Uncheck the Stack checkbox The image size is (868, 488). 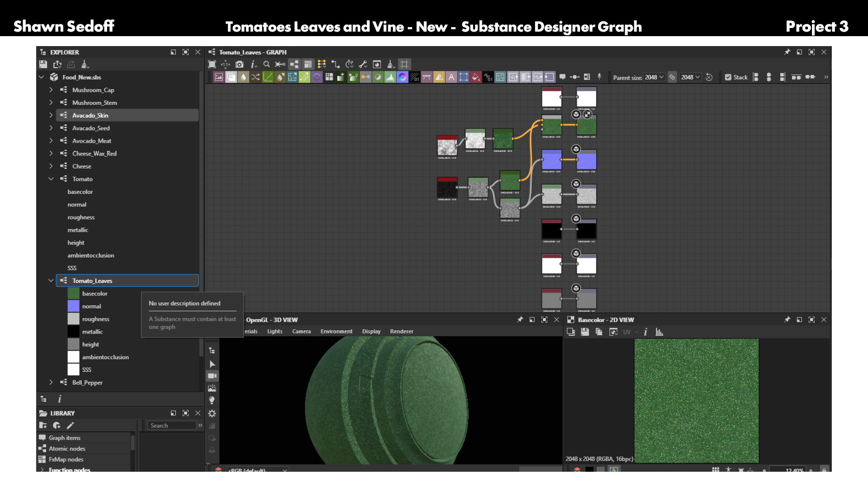[x=728, y=77]
